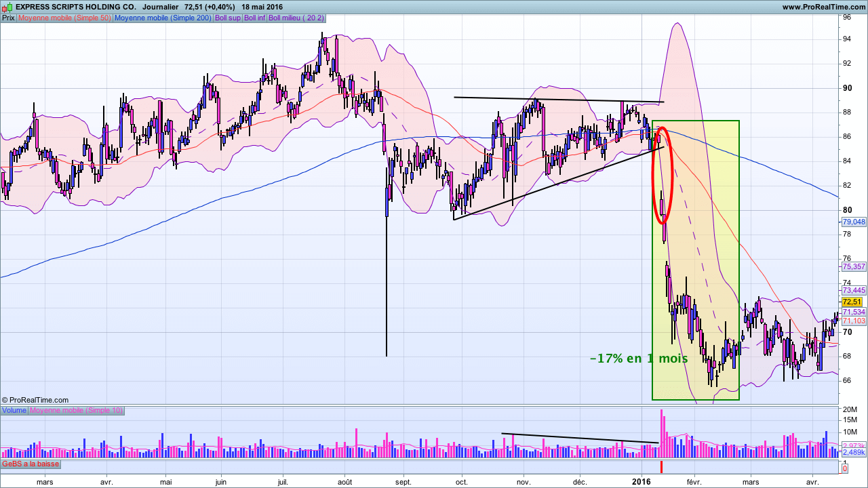The height and width of the screenshot is (488, 868).
Task: Click the red 71,103 moving average tag
Action: [854, 321]
